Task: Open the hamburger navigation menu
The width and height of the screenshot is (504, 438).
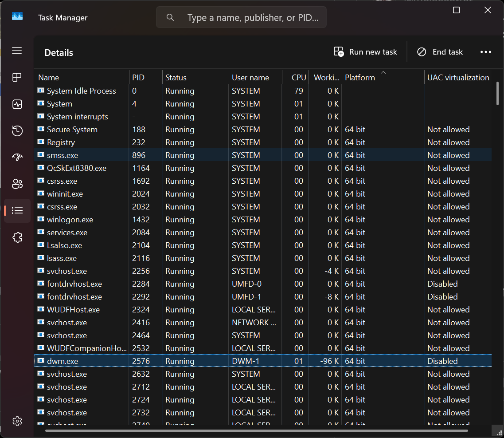Action: pos(17,51)
